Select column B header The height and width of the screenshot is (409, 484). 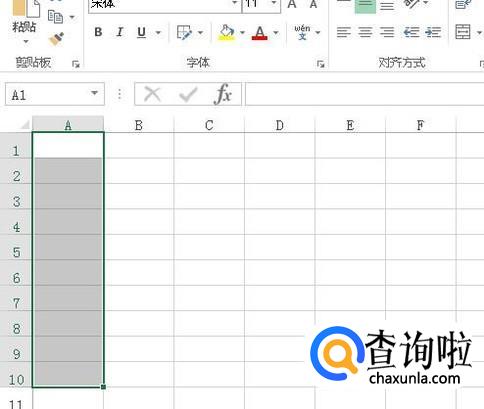pos(139,125)
